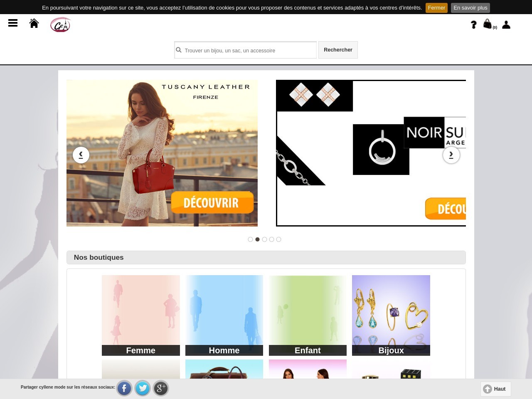This screenshot has width=532, height=399.
Task: Show next carousel slide
Action: 451,155
